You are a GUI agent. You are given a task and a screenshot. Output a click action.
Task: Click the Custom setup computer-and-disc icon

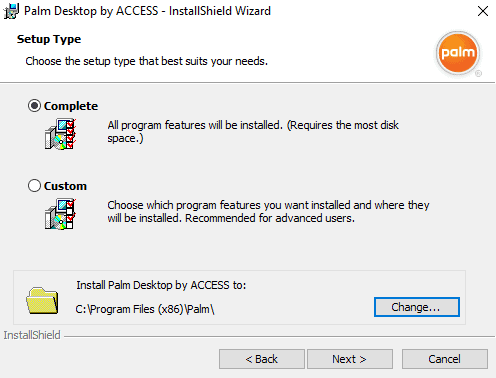pos(61,214)
